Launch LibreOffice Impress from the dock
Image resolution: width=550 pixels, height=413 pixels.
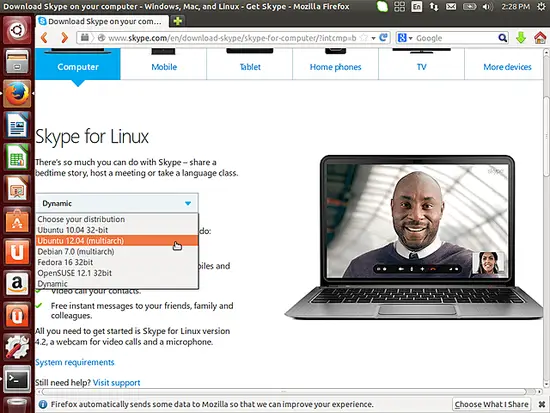pyautogui.click(x=17, y=189)
